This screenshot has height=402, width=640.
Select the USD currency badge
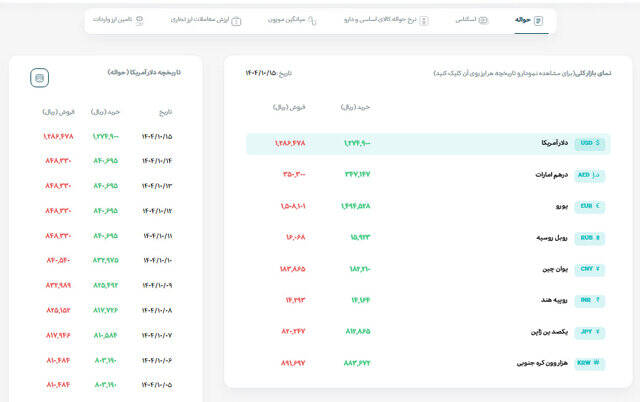pos(589,143)
